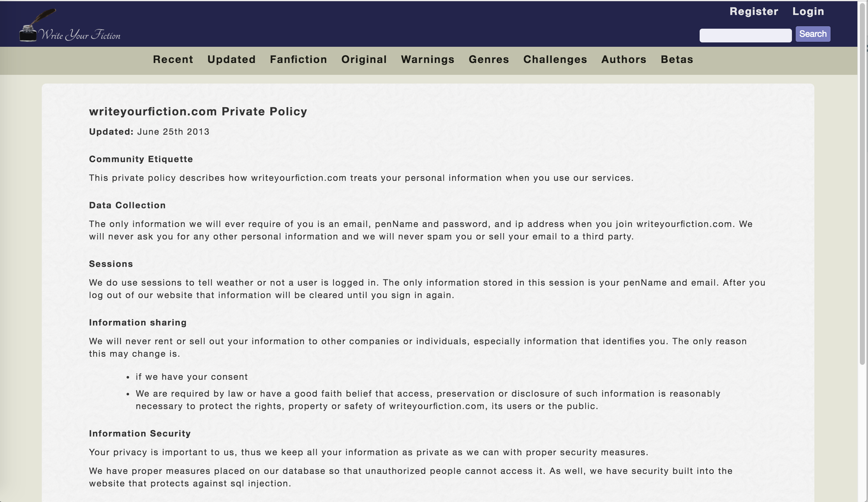Go to the Recent stories menu

click(173, 59)
